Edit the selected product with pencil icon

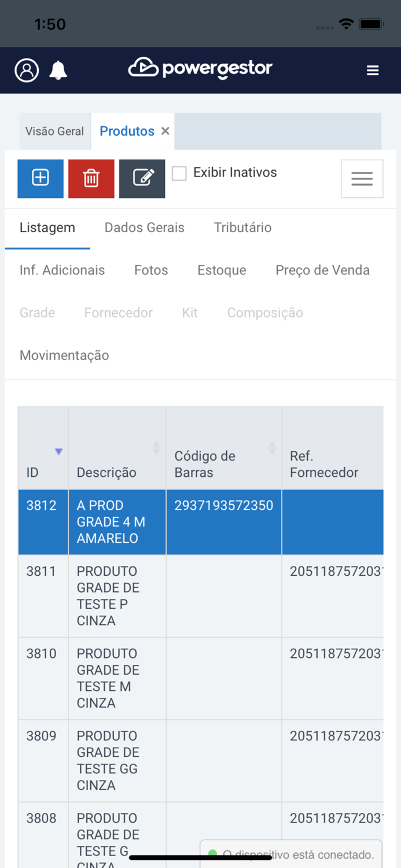[x=142, y=178]
